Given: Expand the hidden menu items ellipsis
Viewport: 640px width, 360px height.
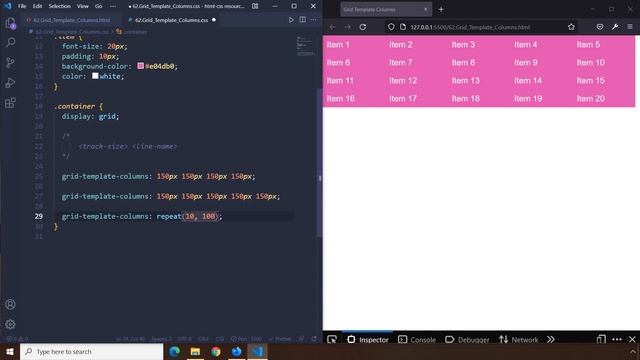Looking at the screenshot, I should (x=113, y=6).
